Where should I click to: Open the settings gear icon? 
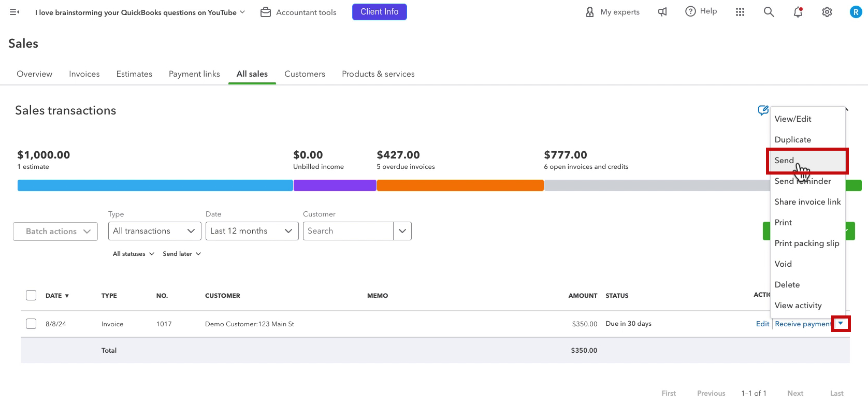[827, 12]
